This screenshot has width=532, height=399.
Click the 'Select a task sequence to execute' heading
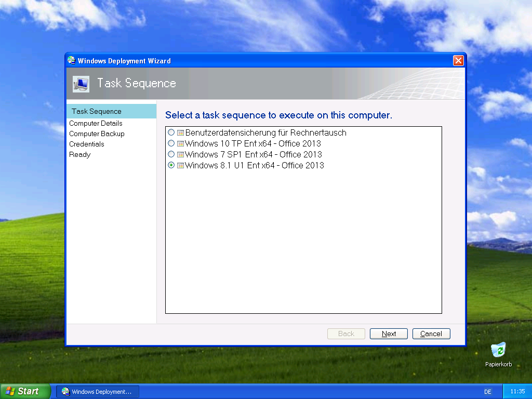278,115
